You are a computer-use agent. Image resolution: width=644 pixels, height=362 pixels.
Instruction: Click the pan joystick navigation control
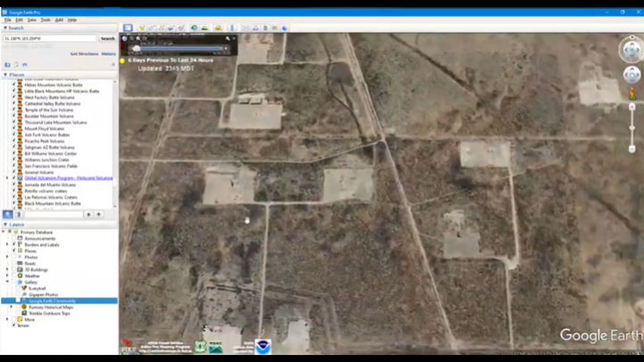(x=631, y=75)
